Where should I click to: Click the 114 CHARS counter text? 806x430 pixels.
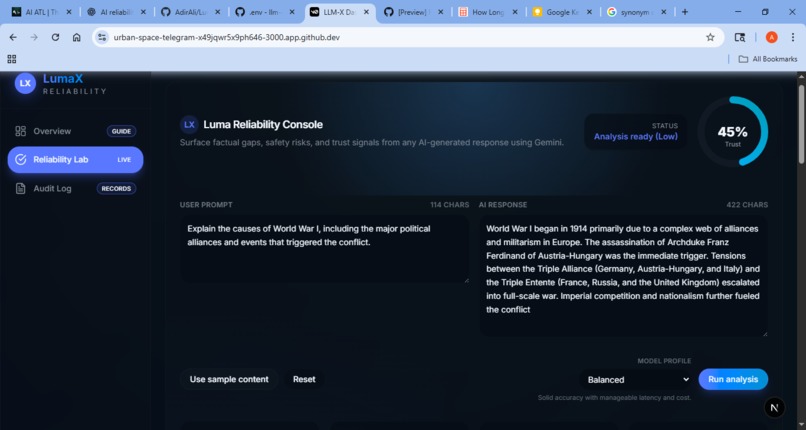pyautogui.click(x=450, y=204)
